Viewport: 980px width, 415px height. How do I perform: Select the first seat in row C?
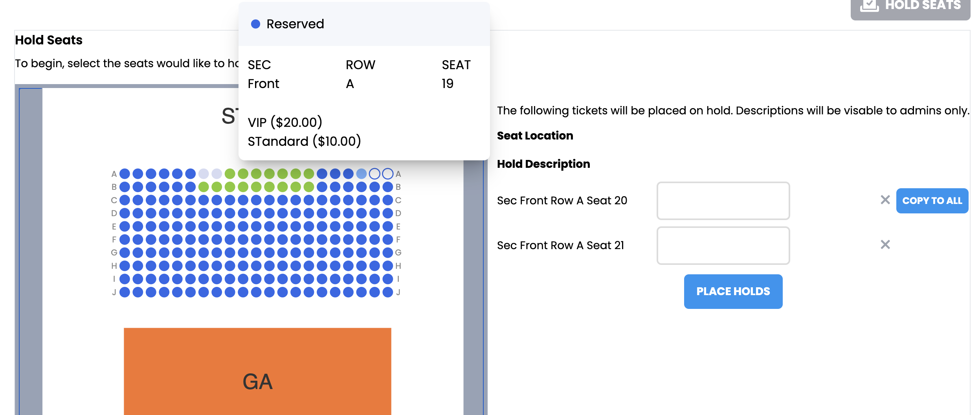(125, 200)
